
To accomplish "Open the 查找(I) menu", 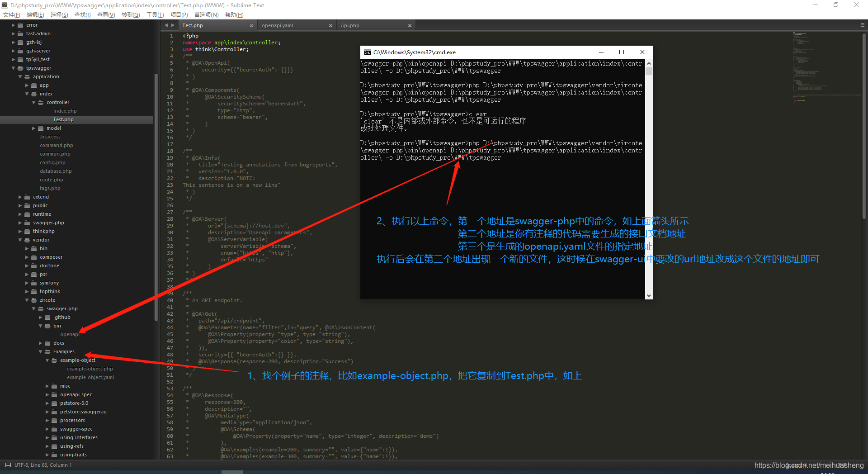I will (x=82, y=15).
